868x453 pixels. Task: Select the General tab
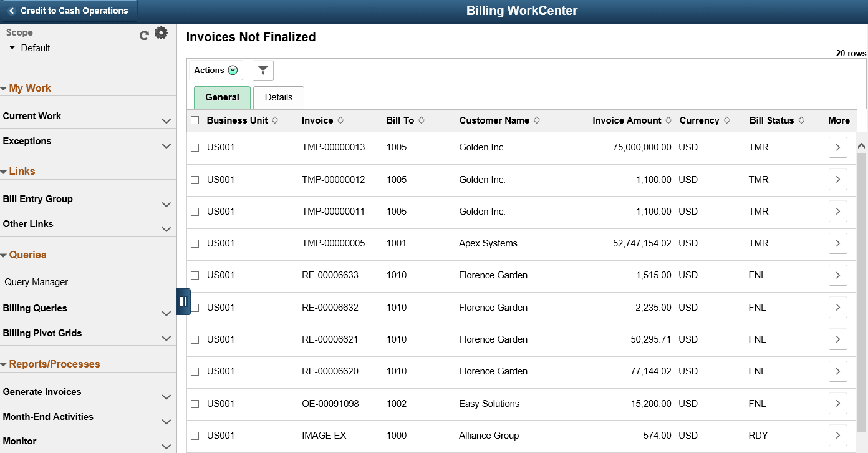tap(221, 97)
